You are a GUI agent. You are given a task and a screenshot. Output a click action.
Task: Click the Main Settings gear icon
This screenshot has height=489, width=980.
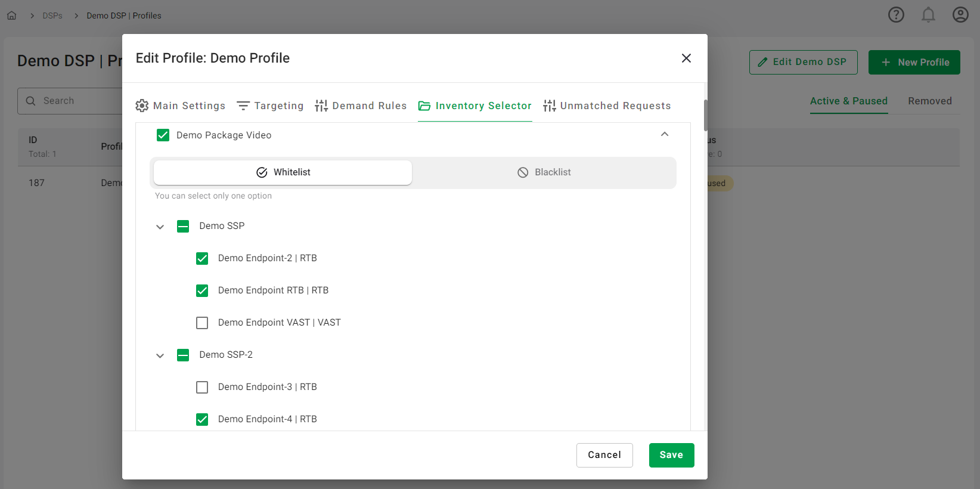tap(142, 106)
